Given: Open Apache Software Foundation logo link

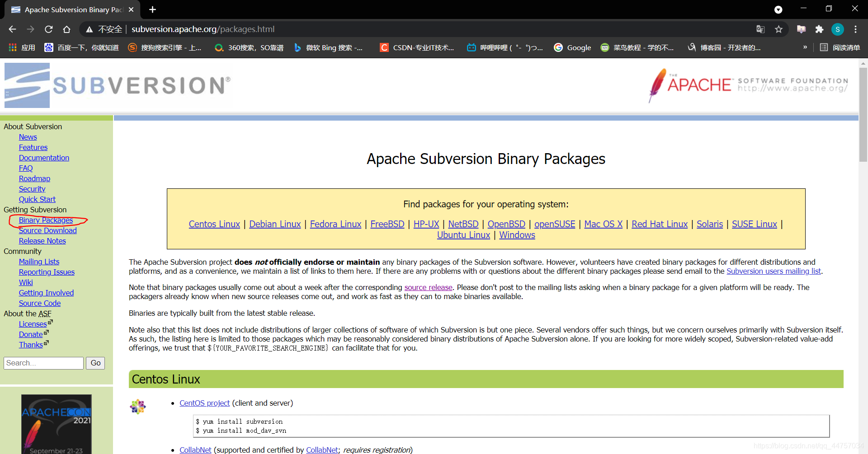Looking at the screenshot, I should [748, 85].
